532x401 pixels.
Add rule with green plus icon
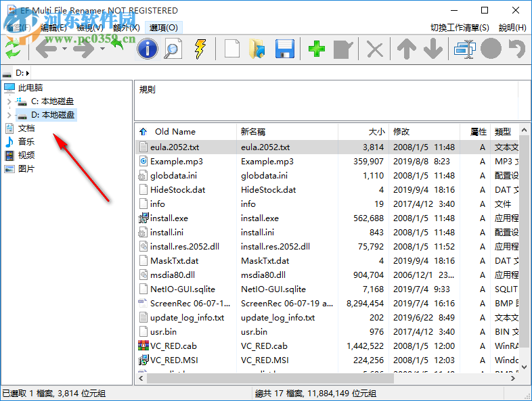tap(317, 49)
